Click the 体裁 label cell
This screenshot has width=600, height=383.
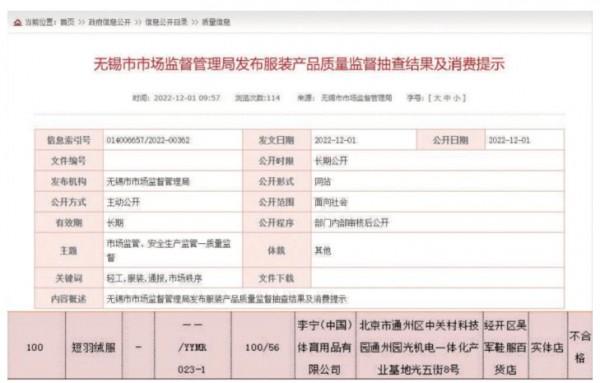click(x=276, y=251)
